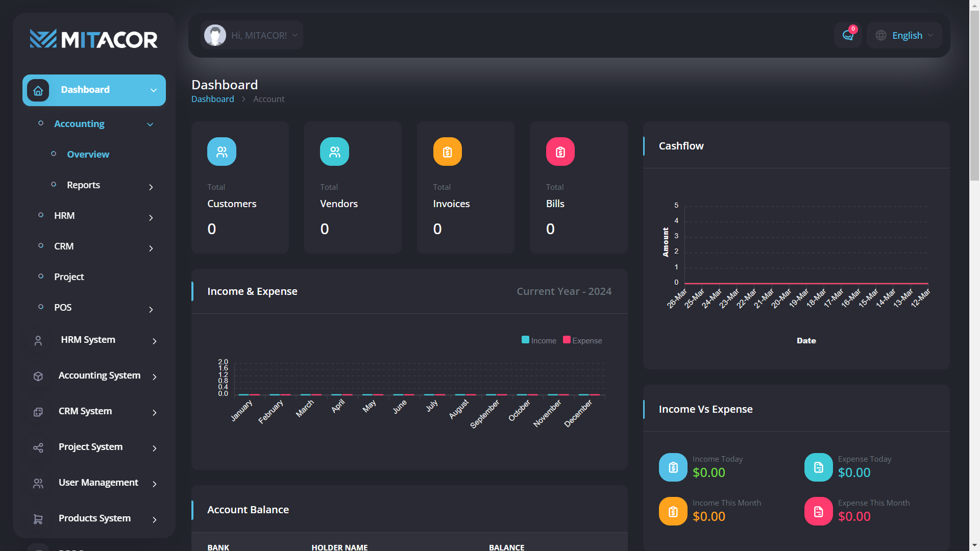The width and height of the screenshot is (980, 551).
Task: Click the Project System share icon
Action: tap(38, 447)
